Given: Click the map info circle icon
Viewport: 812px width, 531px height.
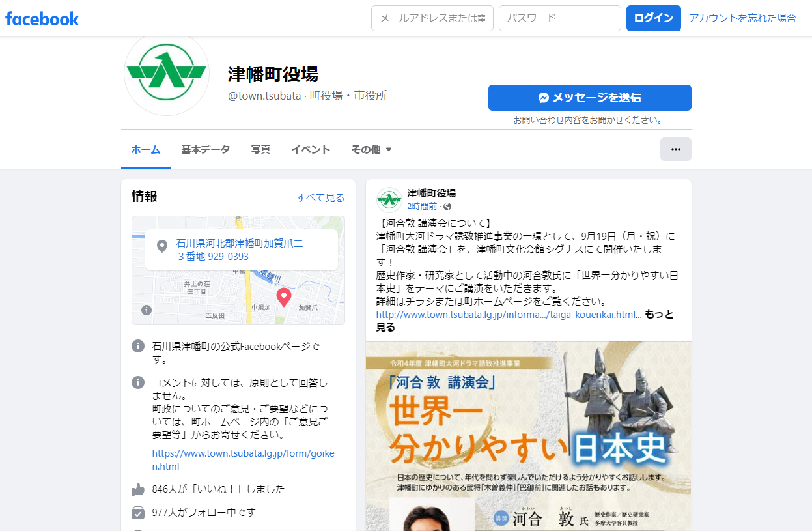Looking at the screenshot, I should [147, 310].
